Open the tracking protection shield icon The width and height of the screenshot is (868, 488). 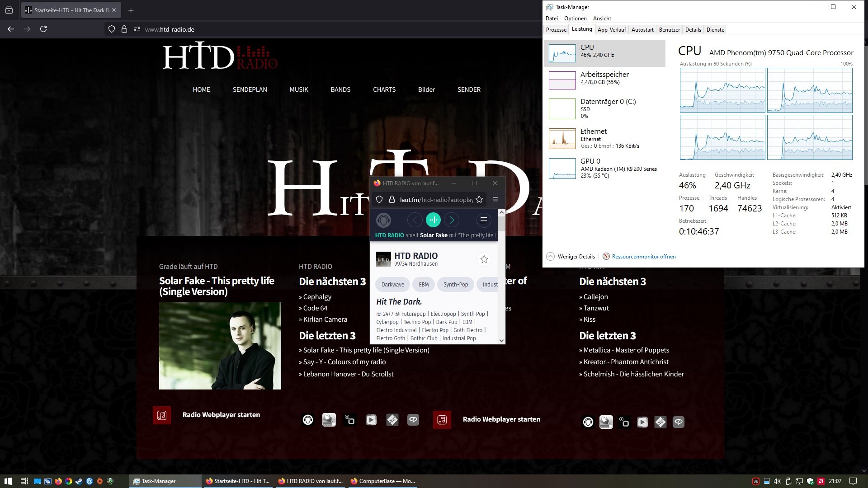[111, 29]
